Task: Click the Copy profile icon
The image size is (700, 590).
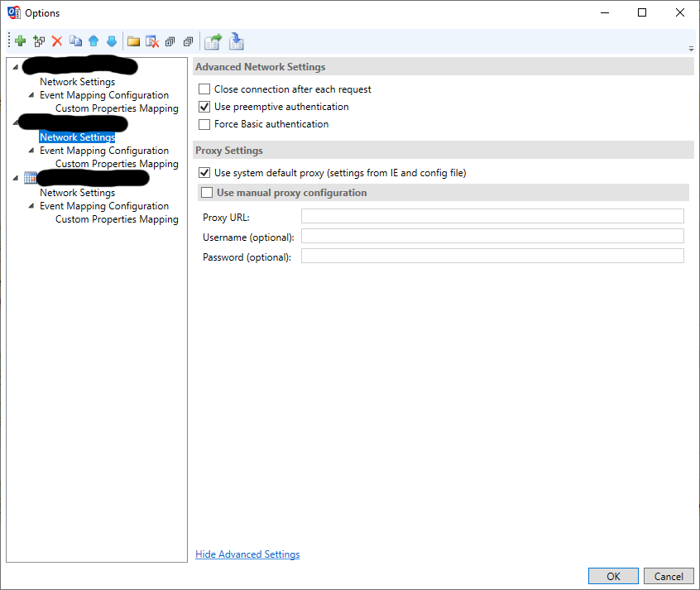Action: 75,41
